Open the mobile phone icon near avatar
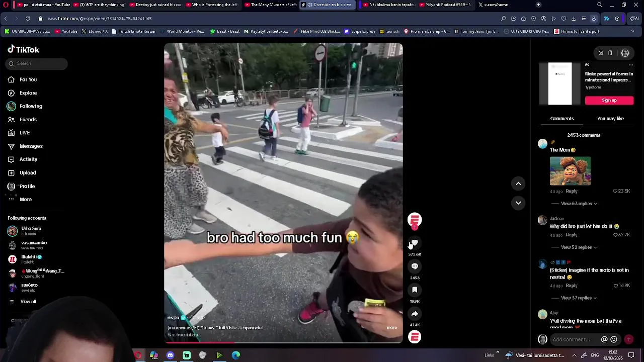Viewport: 644px width, 362px height. point(610,53)
